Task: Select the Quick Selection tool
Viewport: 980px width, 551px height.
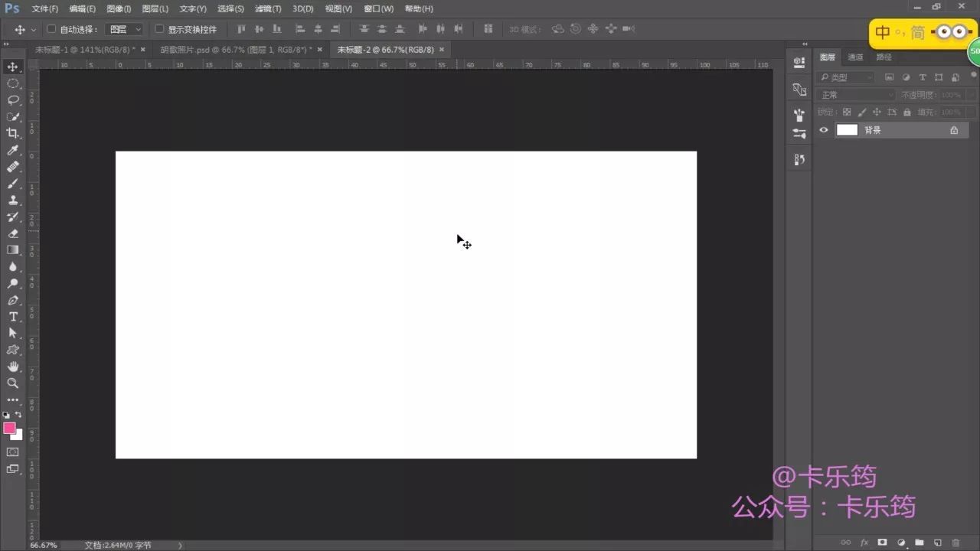Action: point(13,117)
